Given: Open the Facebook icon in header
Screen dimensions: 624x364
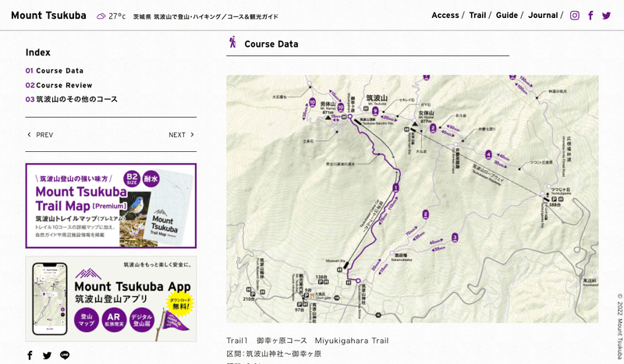Looking at the screenshot, I should (x=590, y=16).
